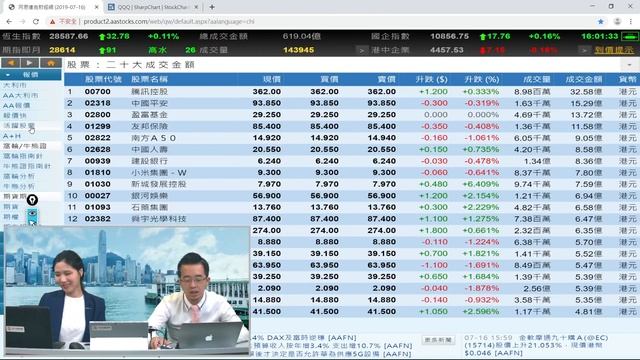Image resolution: width=640 pixels, height=360 pixels.
Task: Click the 更多新聞 more news button
Action: coord(438,340)
